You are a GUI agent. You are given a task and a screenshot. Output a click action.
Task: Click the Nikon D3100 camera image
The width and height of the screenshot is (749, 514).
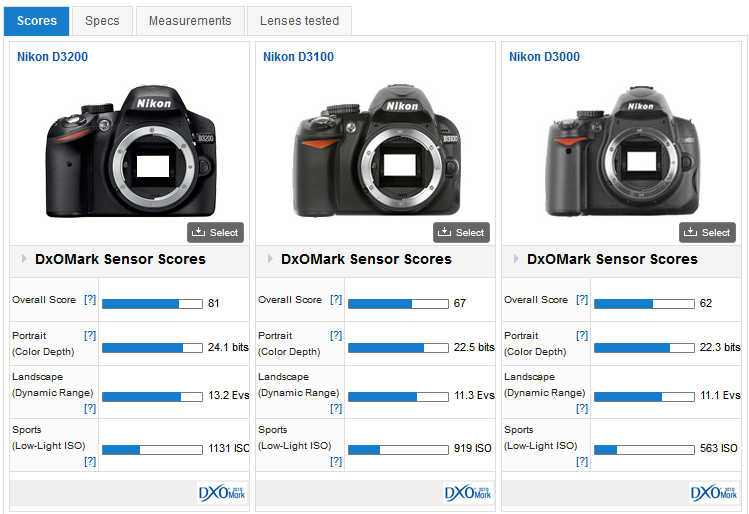click(x=375, y=150)
